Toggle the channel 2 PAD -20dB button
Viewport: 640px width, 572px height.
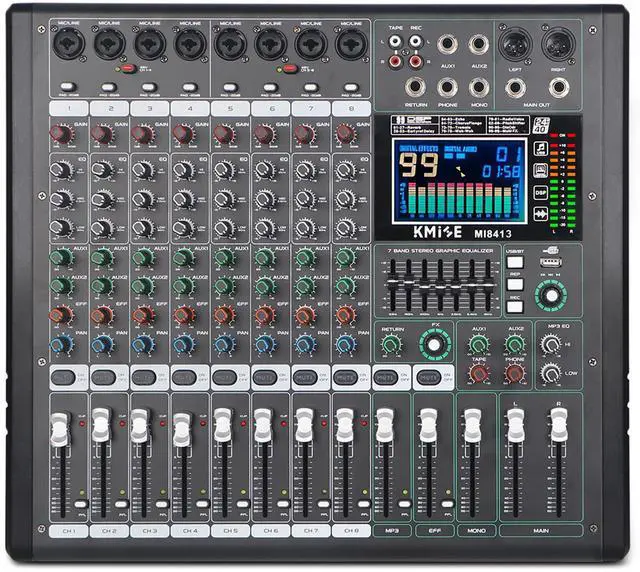point(108,87)
